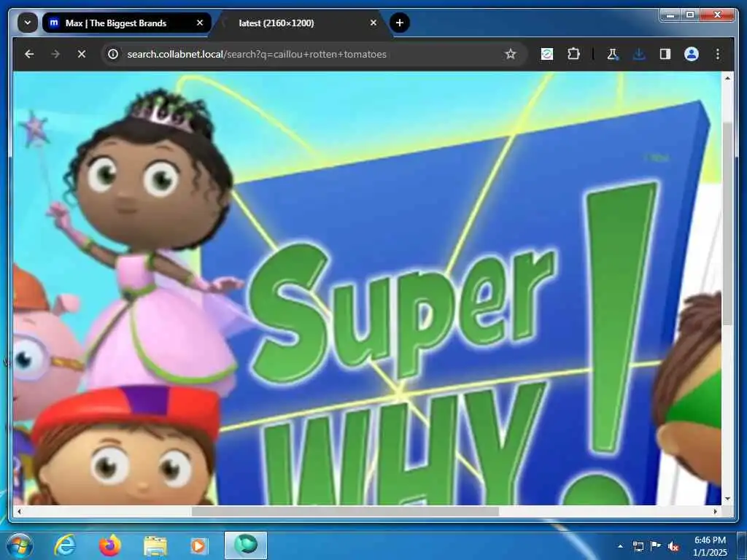Show hidden tray icons arrow

click(620, 546)
